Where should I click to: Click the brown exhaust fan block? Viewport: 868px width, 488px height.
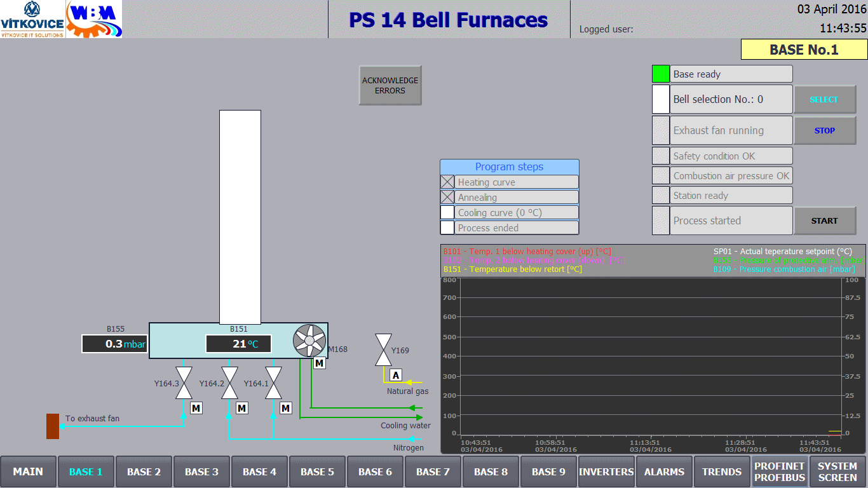(53, 426)
